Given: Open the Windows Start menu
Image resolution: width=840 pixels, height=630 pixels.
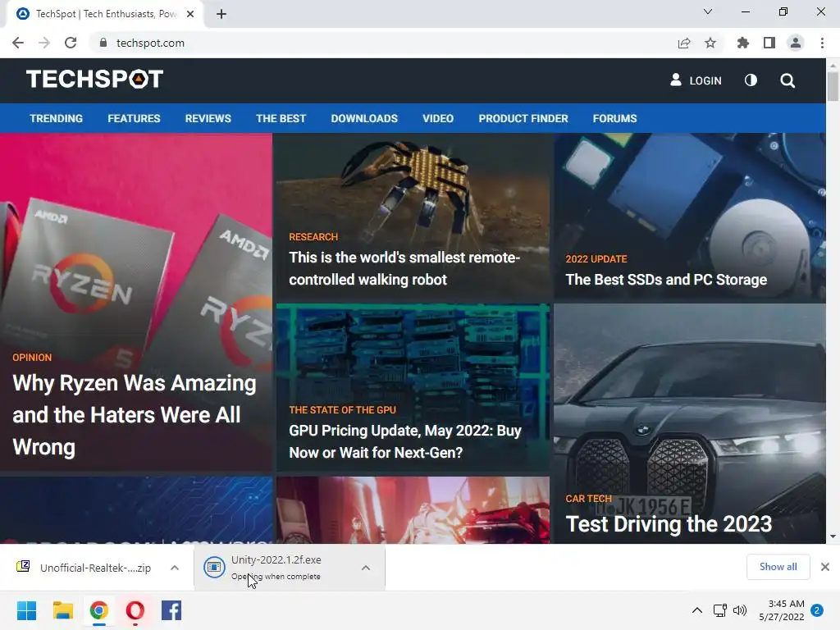Looking at the screenshot, I should [x=26, y=610].
